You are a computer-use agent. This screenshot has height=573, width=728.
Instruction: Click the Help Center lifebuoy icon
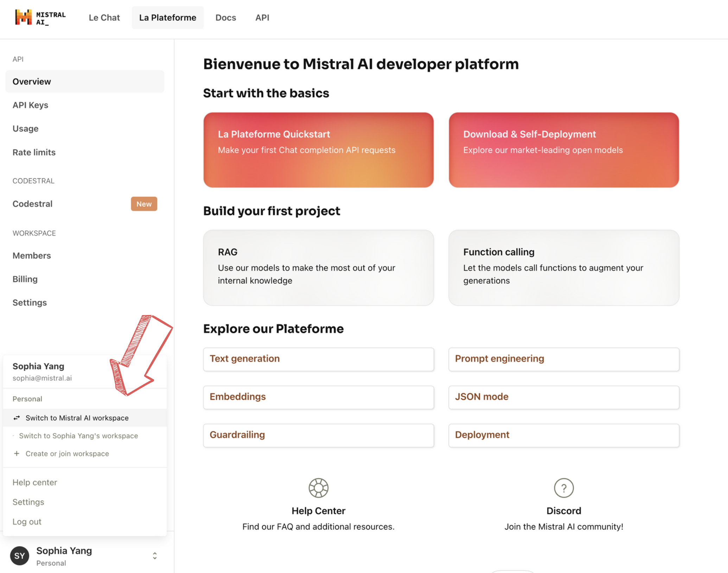point(318,488)
